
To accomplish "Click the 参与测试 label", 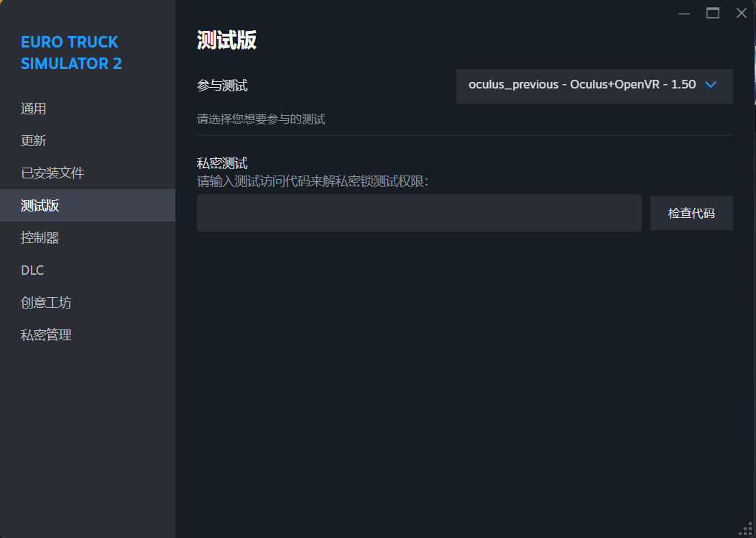I will [222, 86].
